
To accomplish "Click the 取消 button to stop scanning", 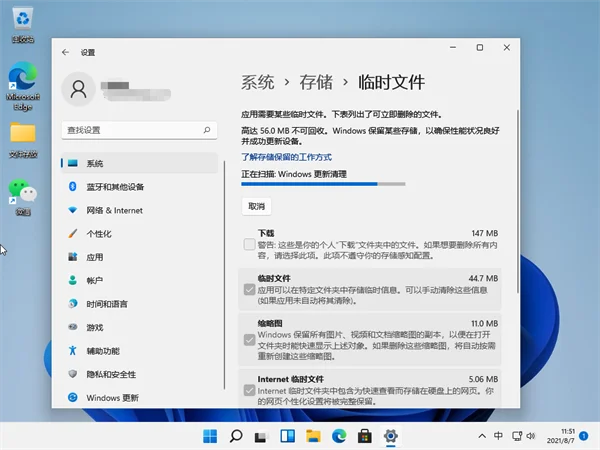I will coord(256,206).
